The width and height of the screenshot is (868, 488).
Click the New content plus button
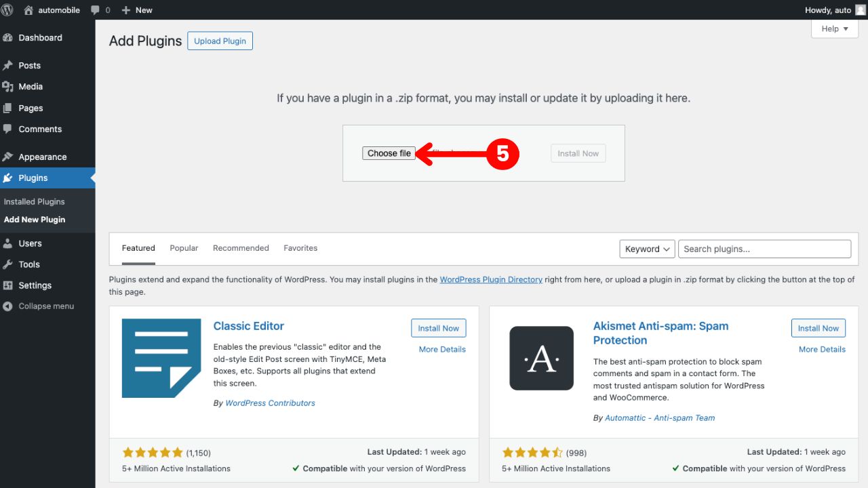[x=137, y=10]
